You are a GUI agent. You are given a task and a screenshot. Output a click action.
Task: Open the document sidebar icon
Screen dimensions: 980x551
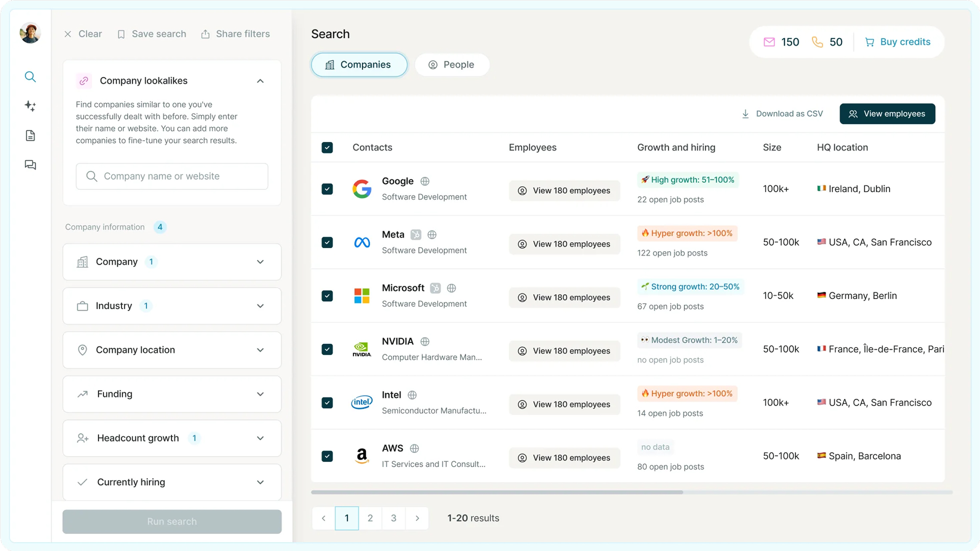tap(30, 135)
